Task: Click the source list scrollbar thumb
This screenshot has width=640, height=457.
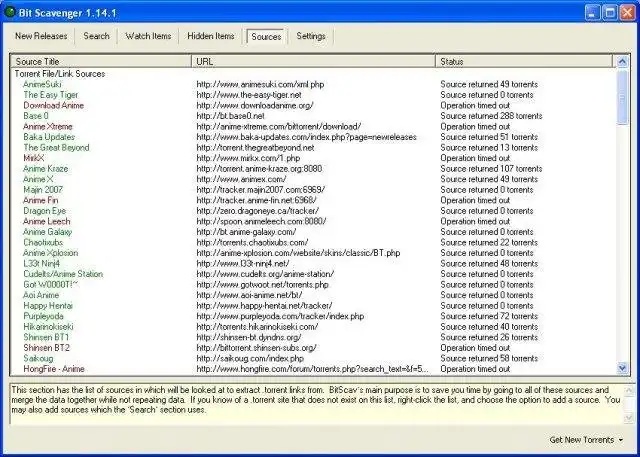Action: coord(622,97)
